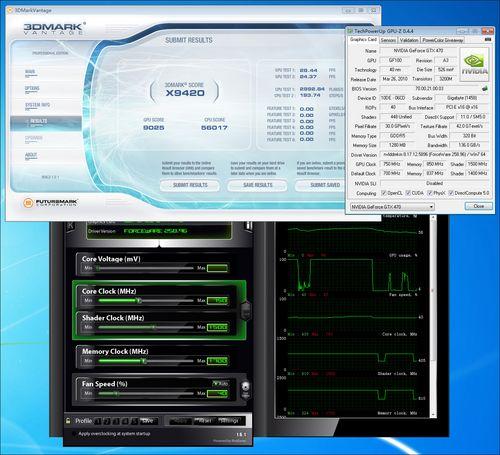Select profile slot 3 in Afterburner
The height and width of the screenshot is (455, 500).
tap(115, 421)
